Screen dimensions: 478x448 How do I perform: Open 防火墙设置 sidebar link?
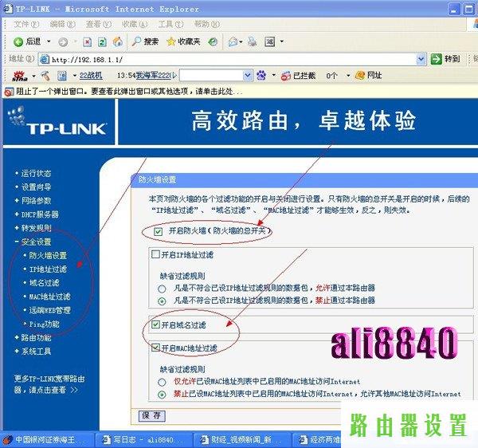tap(48, 256)
